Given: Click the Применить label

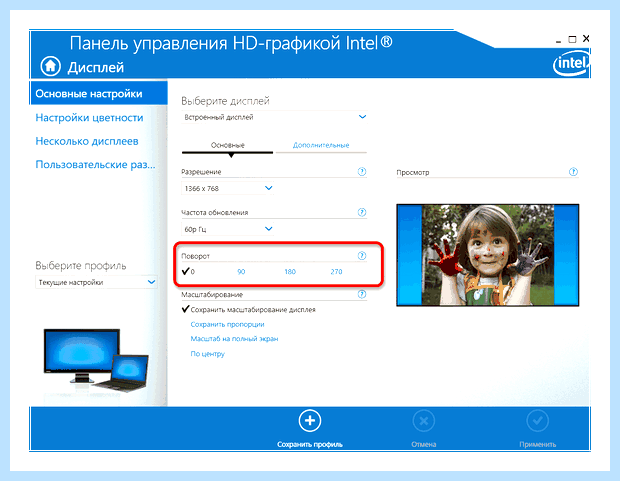Looking at the screenshot, I should (x=538, y=444).
